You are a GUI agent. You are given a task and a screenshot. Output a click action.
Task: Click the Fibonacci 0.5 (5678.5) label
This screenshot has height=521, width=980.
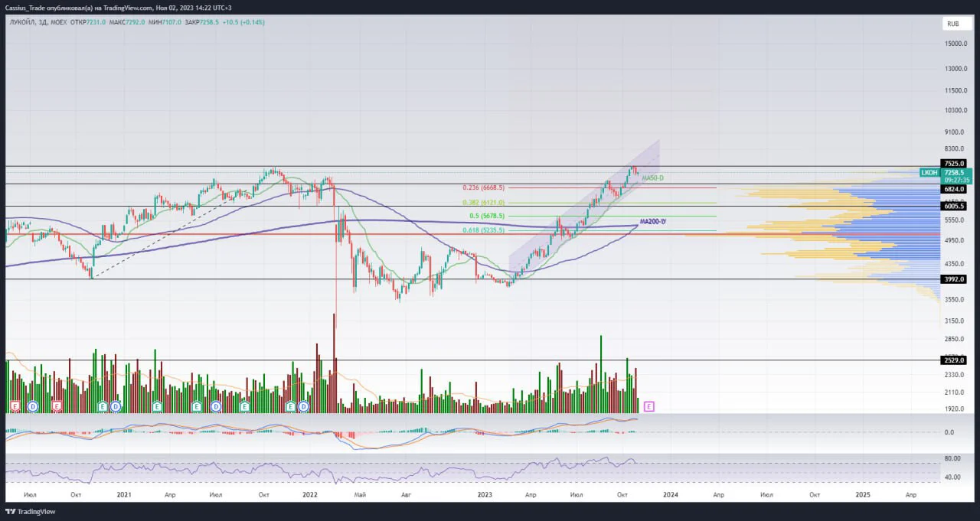tap(487, 216)
